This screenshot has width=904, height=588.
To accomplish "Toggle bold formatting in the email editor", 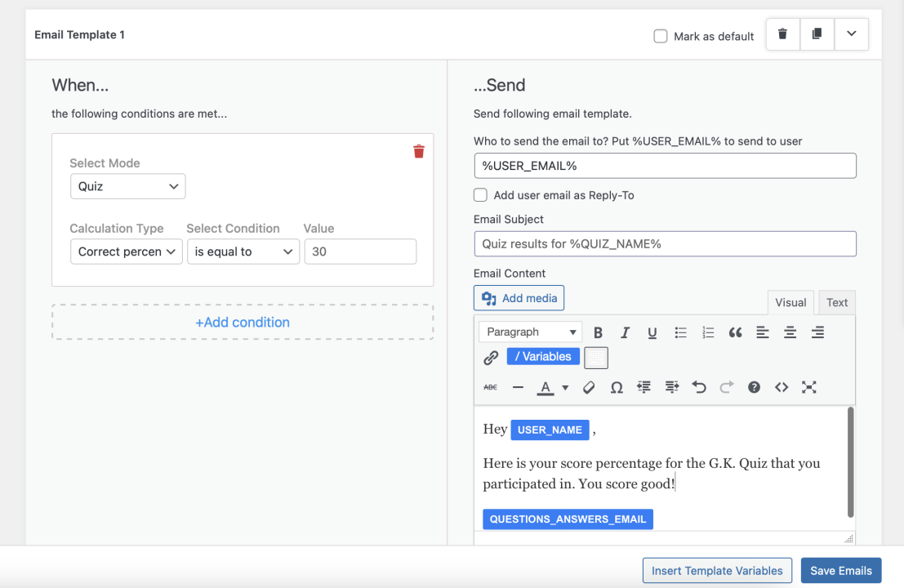I will click(598, 332).
